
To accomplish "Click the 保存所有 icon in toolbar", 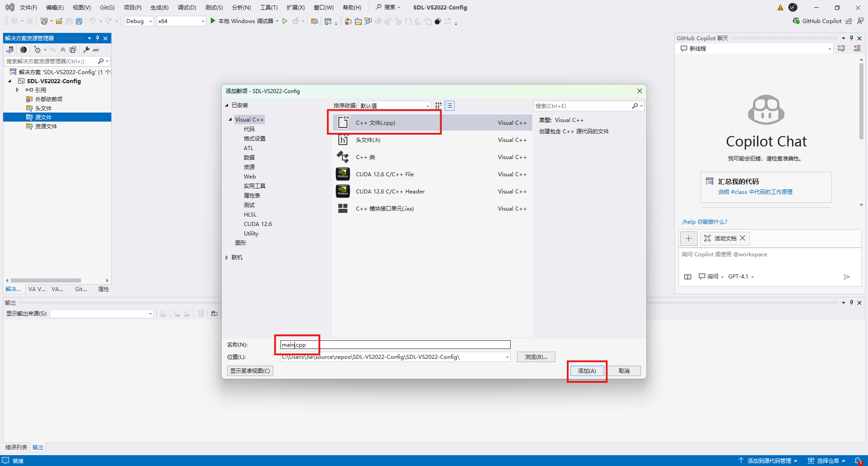I will [x=78, y=21].
